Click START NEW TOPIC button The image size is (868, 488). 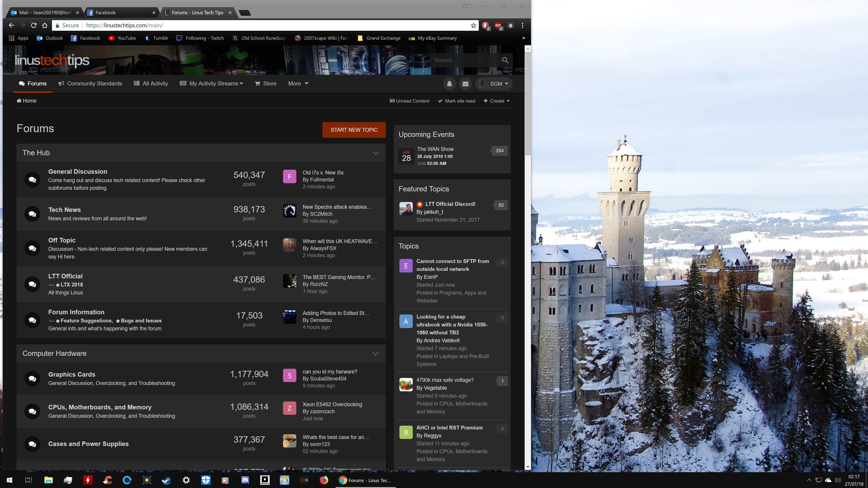(x=354, y=130)
